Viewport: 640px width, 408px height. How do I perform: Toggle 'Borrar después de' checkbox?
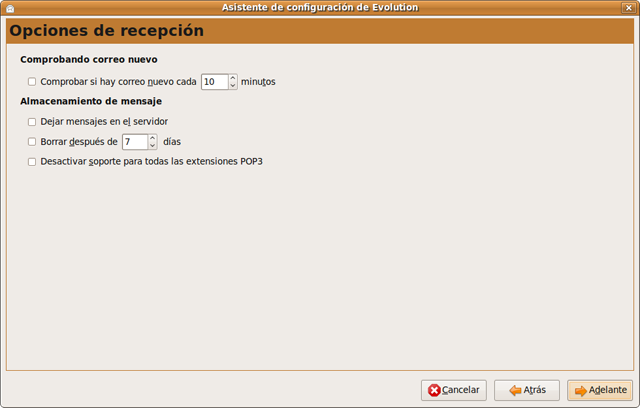tap(32, 142)
